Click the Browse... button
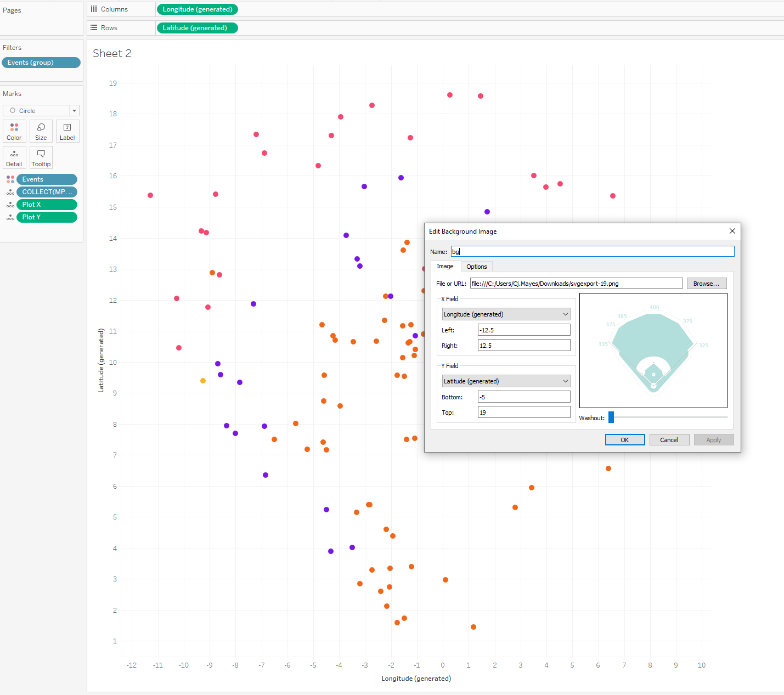 tap(706, 284)
